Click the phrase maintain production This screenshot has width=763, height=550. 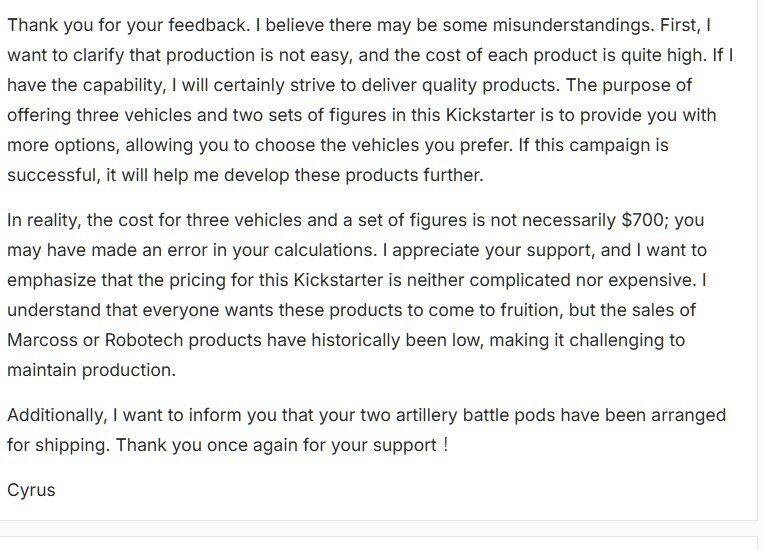(x=91, y=370)
